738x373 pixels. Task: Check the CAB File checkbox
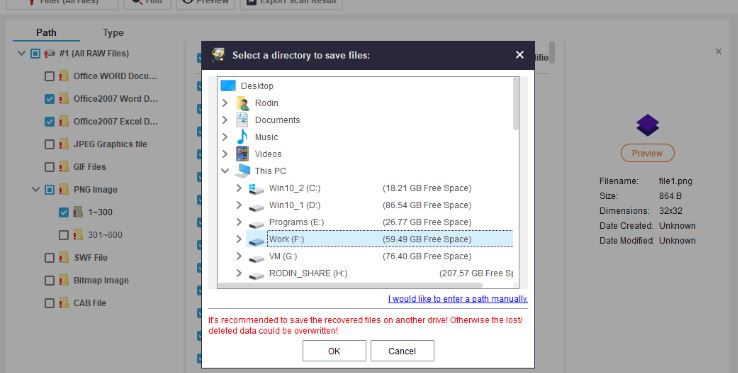point(49,303)
